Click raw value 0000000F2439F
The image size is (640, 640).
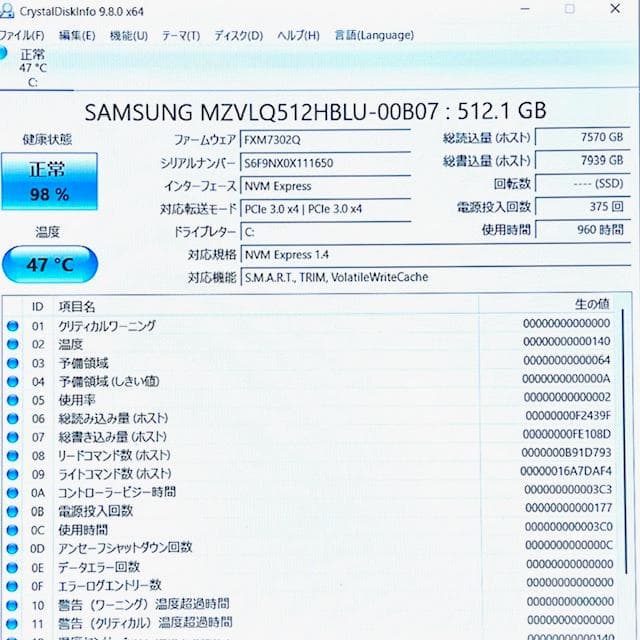(568, 416)
